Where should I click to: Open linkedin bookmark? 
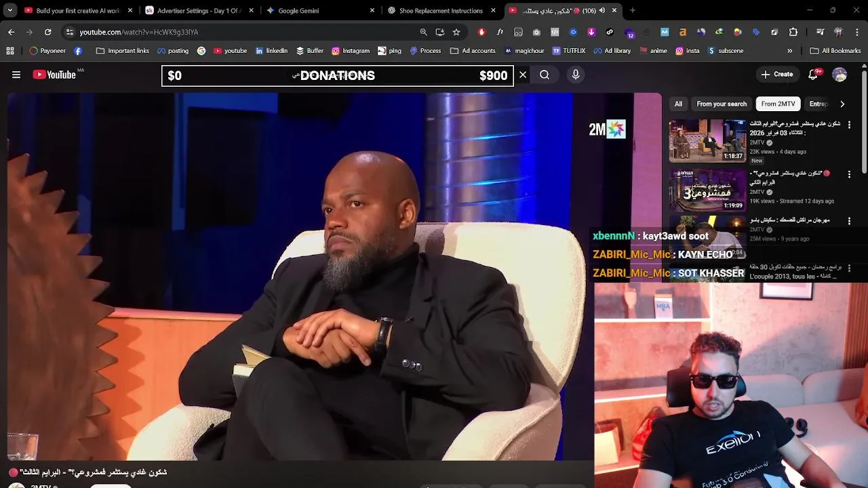[x=271, y=51]
